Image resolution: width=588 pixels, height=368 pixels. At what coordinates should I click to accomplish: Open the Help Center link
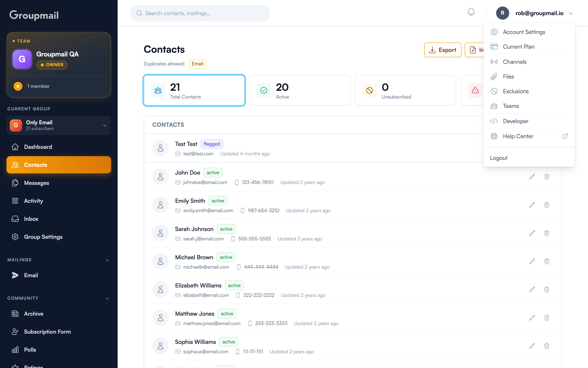point(529,136)
